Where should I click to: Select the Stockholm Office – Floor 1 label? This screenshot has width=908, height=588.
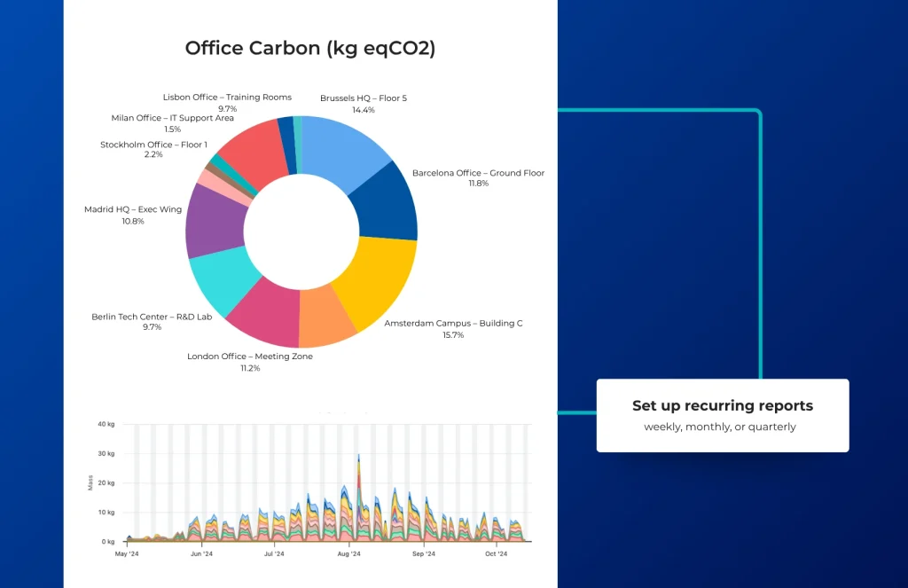point(153,145)
